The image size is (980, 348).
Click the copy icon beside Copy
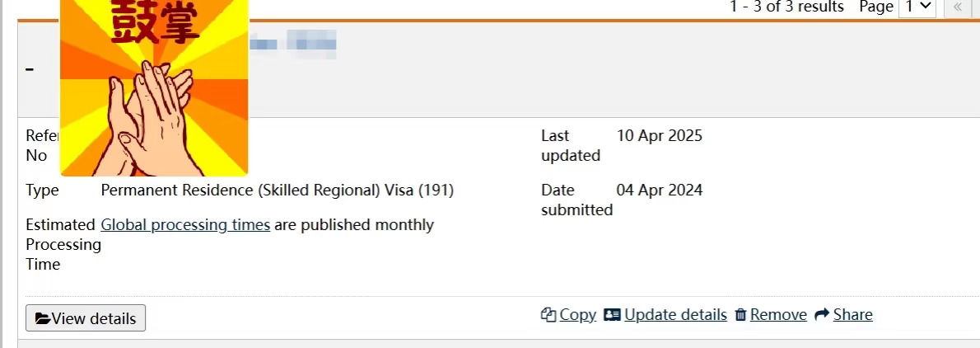[x=548, y=314]
